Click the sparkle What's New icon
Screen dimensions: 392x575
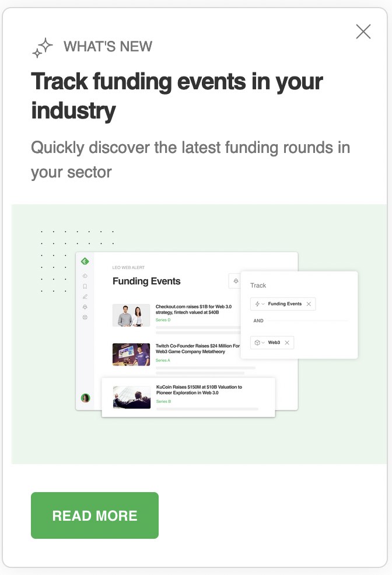42,48
